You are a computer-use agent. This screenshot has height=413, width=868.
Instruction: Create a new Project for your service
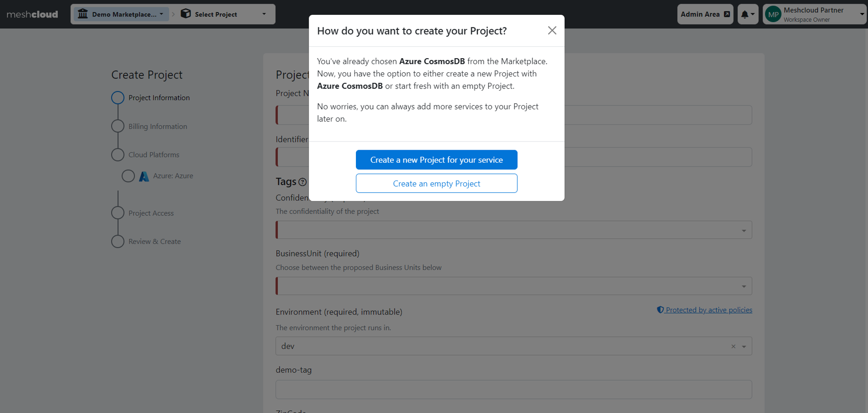pos(437,160)
